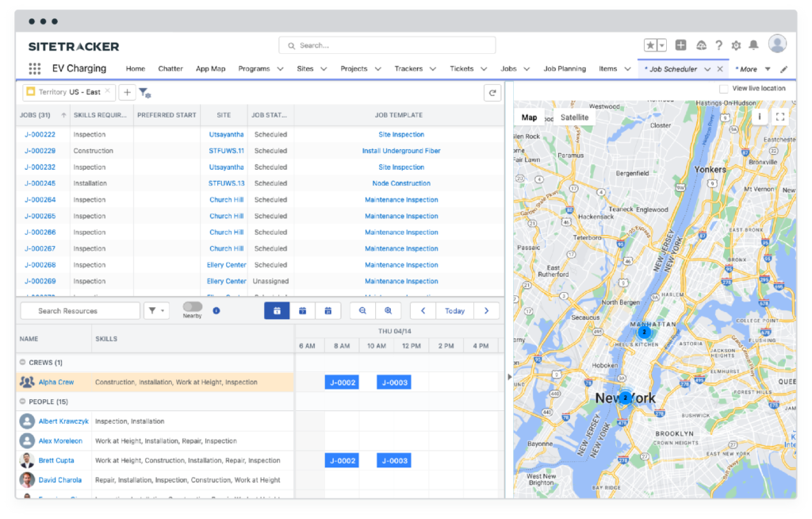Screen dimensions: 812x519
Task: Open job J-000222
Action: (40, 134)
